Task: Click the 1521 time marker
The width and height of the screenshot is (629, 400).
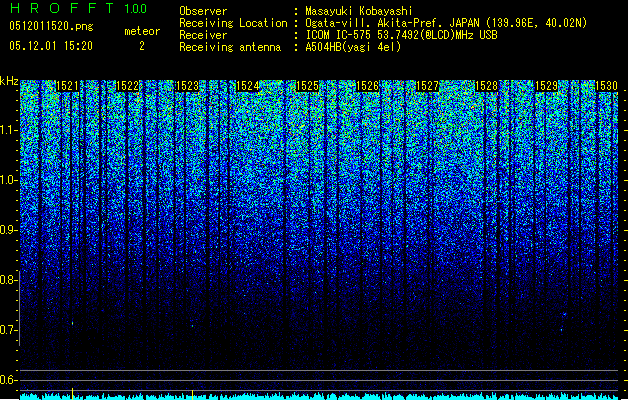Action: (x=67, y=86)
